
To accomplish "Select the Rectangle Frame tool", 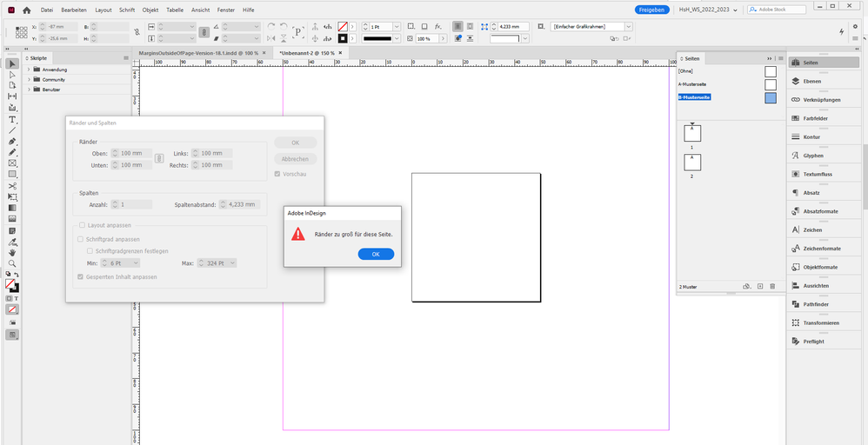I will (12, 163).
